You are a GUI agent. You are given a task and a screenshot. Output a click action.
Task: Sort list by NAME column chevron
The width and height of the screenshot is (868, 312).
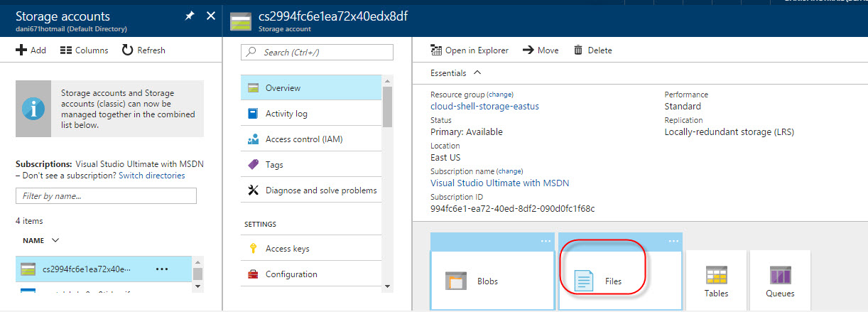click(55, 240)
